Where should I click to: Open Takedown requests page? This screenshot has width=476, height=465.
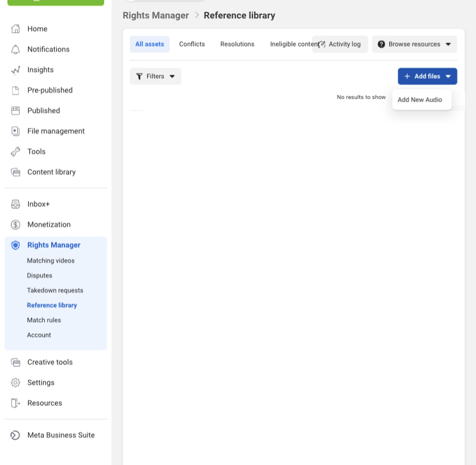pos(55,291)
